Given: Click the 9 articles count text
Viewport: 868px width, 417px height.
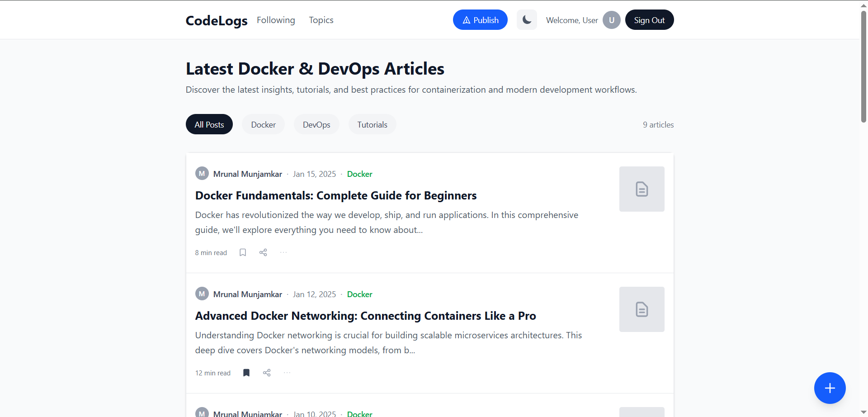Looking at the screenshot, I should pyautogui.click(x=658, y=125).
